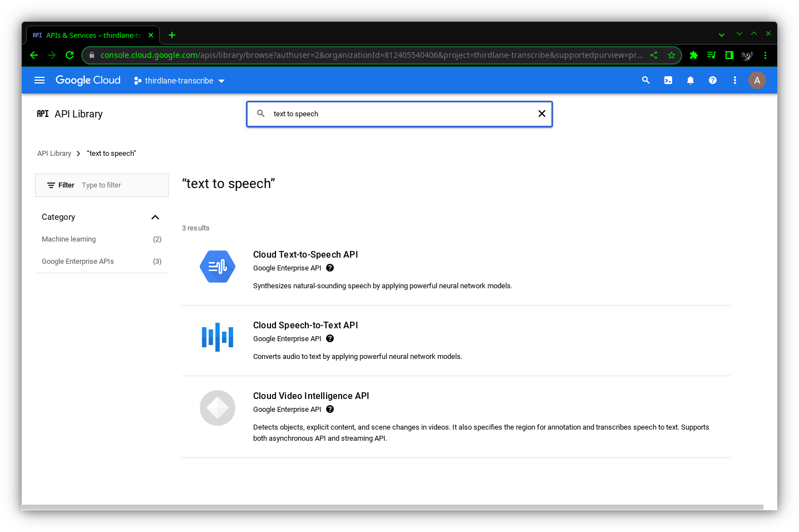This screenshot has height=532, width=799.
Task: Go forward with the browser forward arrow
Action: [52, 55]
